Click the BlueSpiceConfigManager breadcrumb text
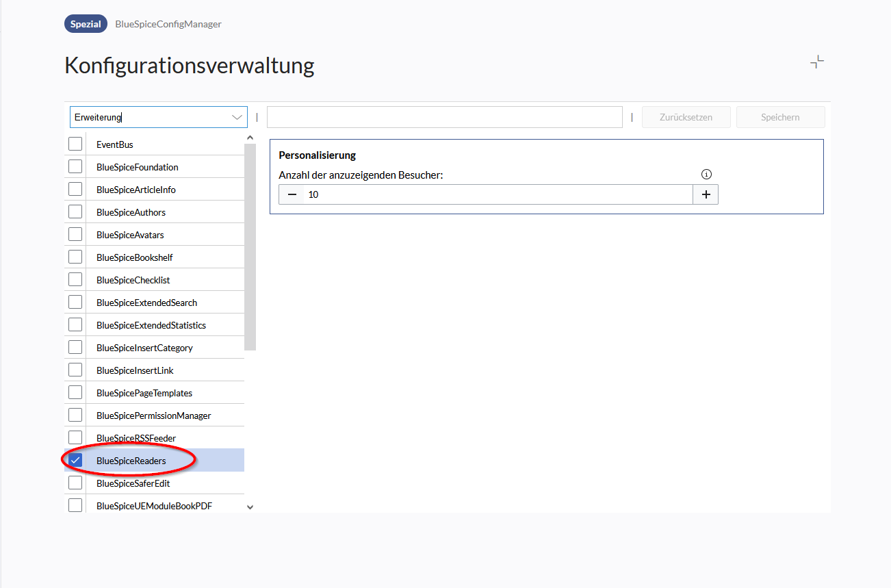Viewport: 891px width, 588px height. point(168,24)
